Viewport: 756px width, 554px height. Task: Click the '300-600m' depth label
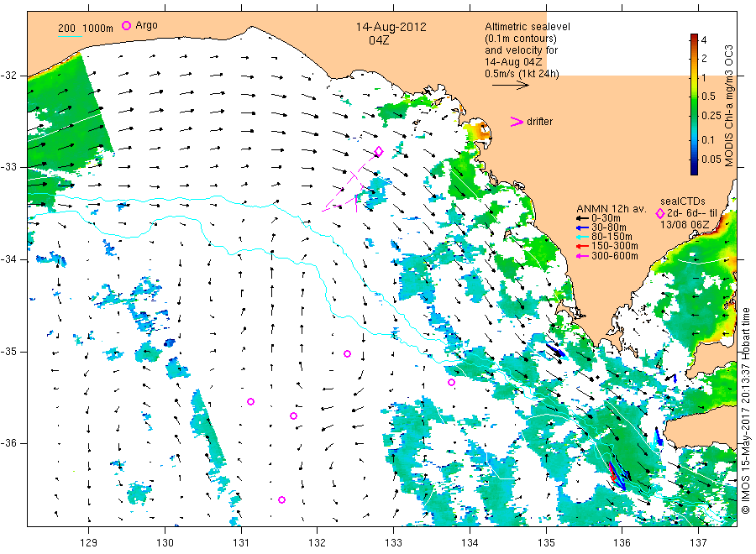point(615,256)
